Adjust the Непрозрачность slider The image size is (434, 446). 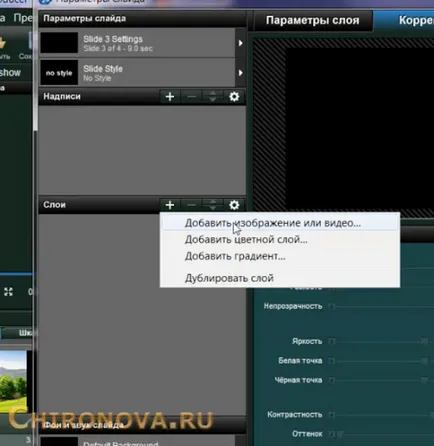386,306
